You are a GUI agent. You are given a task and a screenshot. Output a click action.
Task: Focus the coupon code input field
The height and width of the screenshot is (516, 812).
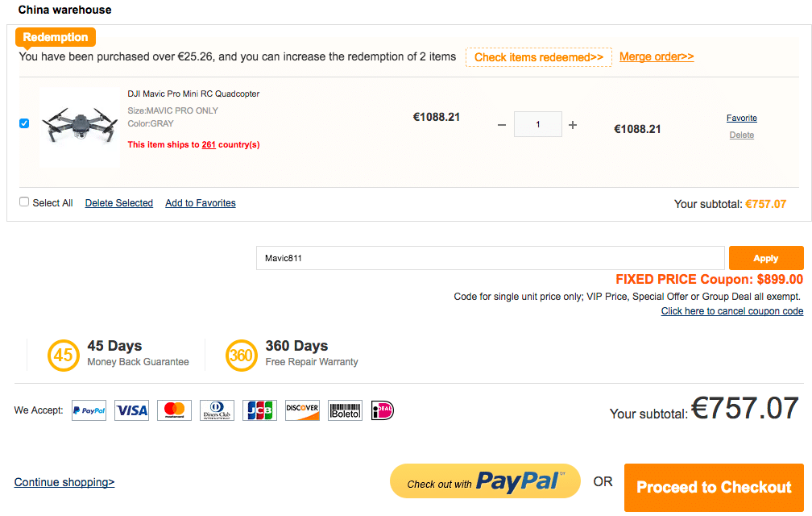(491, 258)
